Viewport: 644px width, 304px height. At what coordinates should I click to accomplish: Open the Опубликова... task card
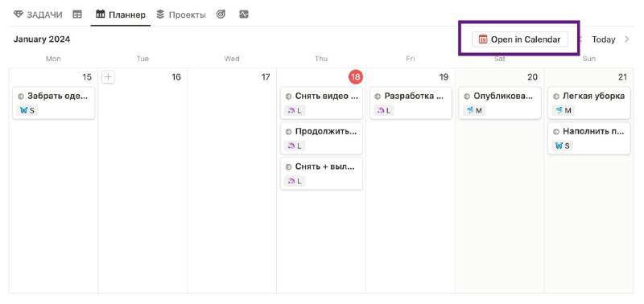click(x=499, y=103)
